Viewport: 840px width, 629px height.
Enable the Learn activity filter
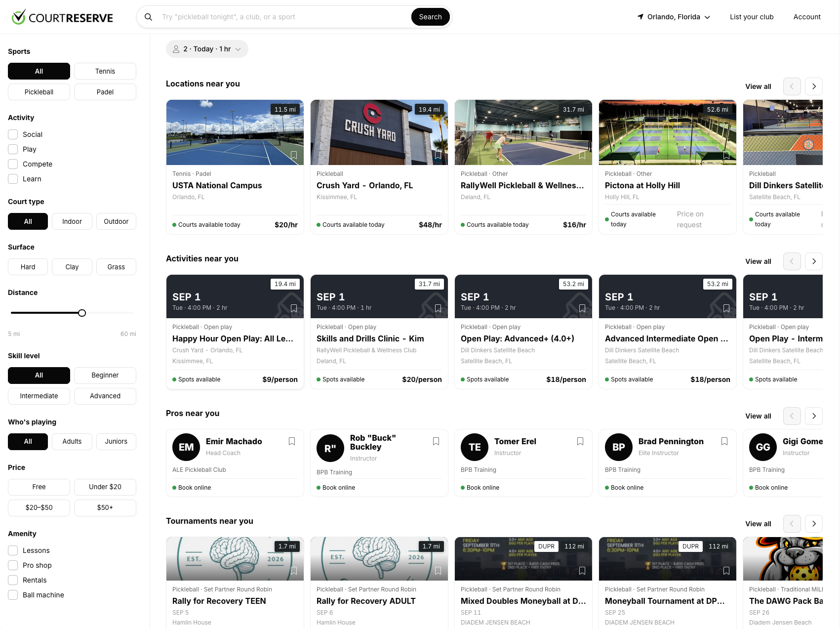(13, 179)
